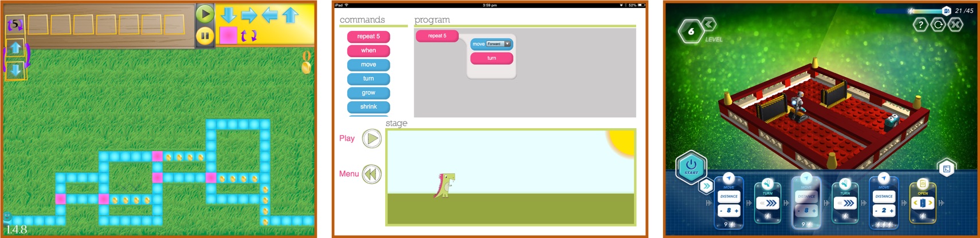Select the blue right arrow command

pyautogui.click(x=249, y=15)
